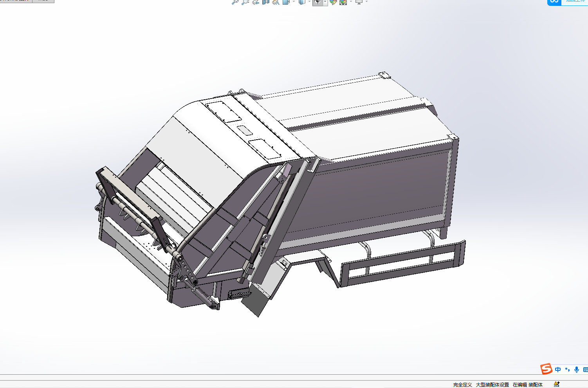The width and height of the screenshot is (588, 388).
Task: Return to the Previous View
Action: 256,2
